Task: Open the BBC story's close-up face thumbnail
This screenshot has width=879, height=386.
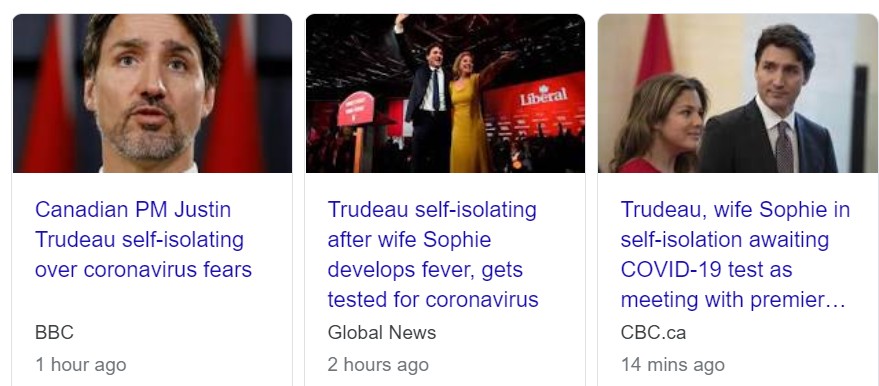Action: (152, 93)
